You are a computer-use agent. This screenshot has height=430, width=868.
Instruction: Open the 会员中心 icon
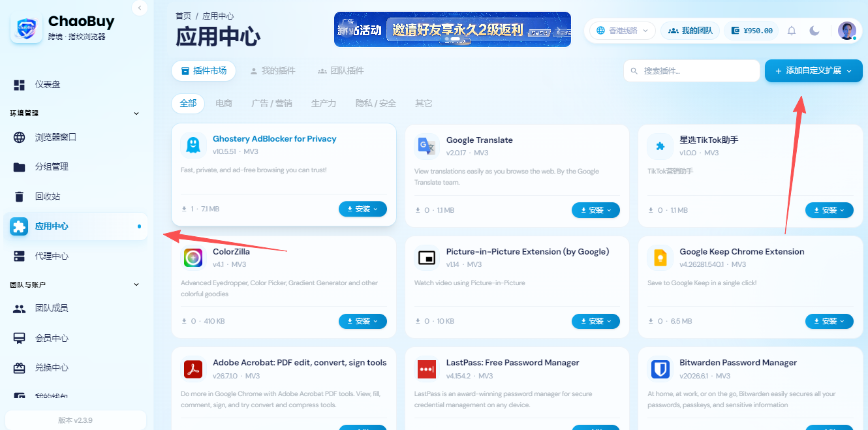[x=20, y=338]
